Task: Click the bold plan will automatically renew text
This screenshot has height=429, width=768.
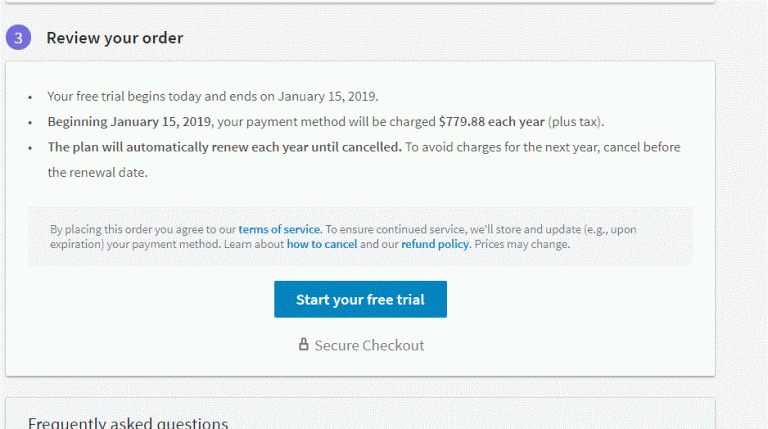Action: pyautogui.click(x=224, y=147)
